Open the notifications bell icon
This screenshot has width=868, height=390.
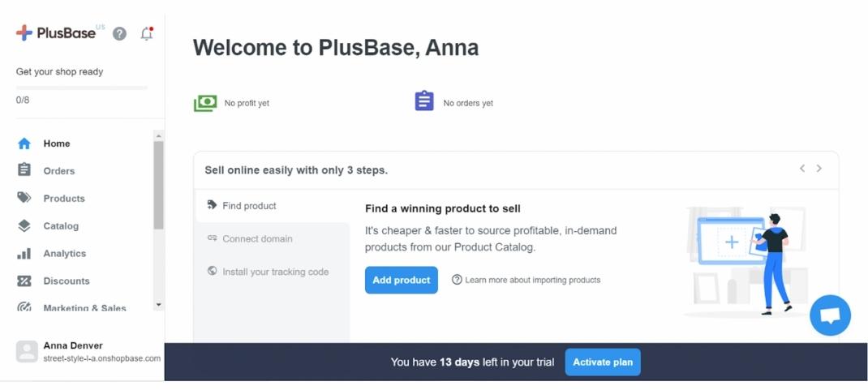point(147,33)
